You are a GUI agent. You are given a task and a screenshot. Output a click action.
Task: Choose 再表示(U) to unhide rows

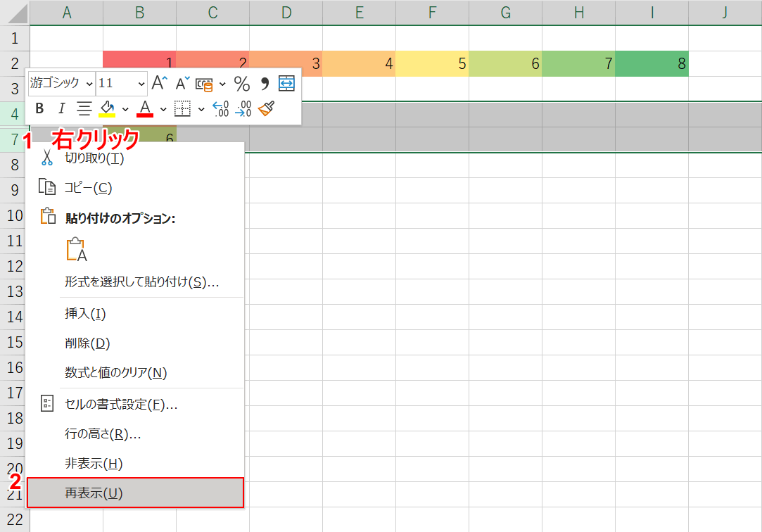point(135,493)
